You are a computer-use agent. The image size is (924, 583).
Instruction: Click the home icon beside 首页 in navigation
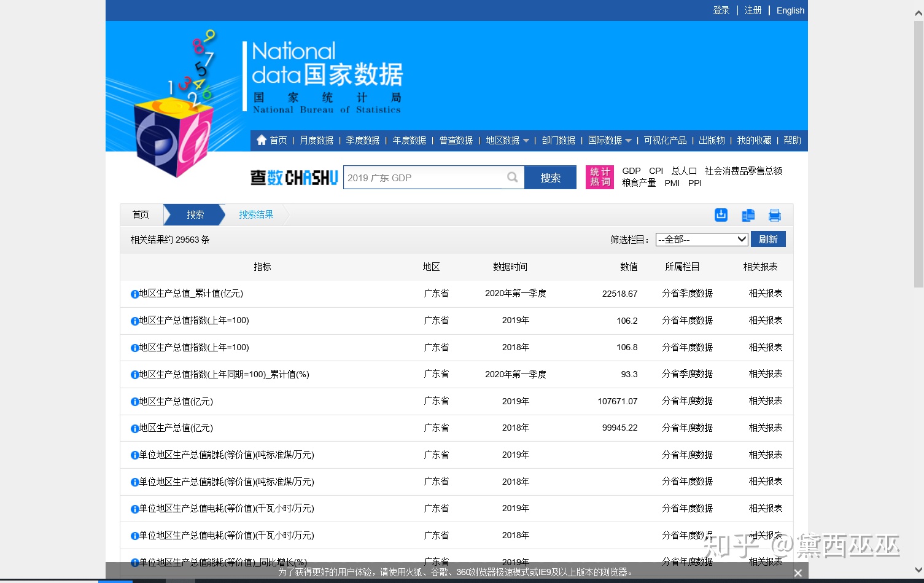tap(262, 140)
